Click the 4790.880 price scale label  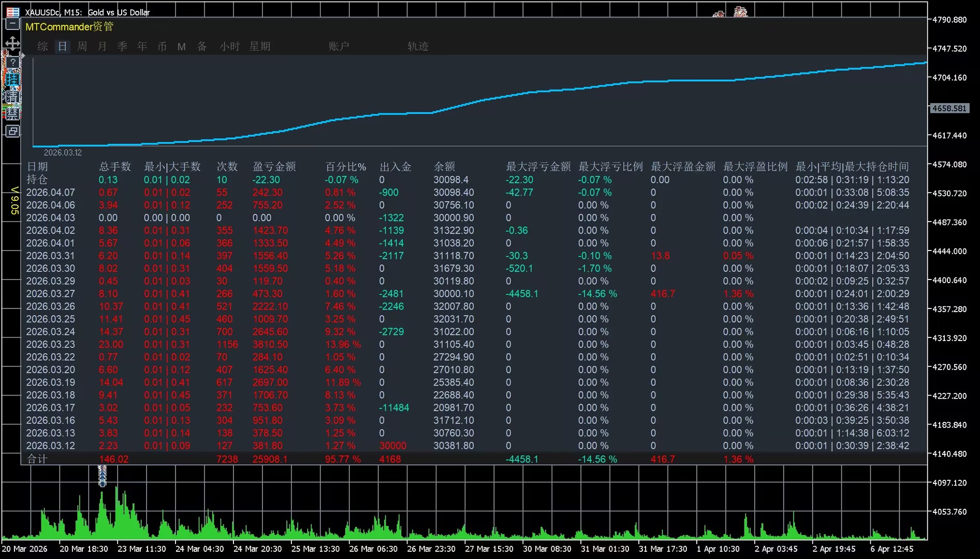949,20
